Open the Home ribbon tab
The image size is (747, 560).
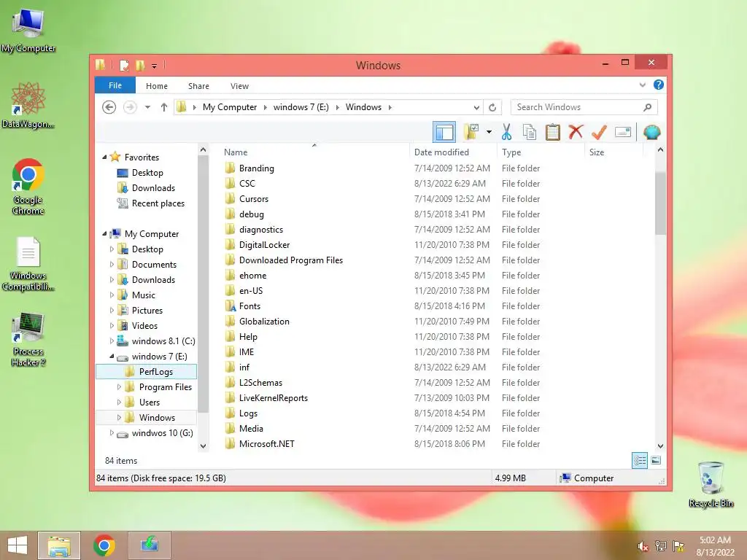[x=157, y=86]
